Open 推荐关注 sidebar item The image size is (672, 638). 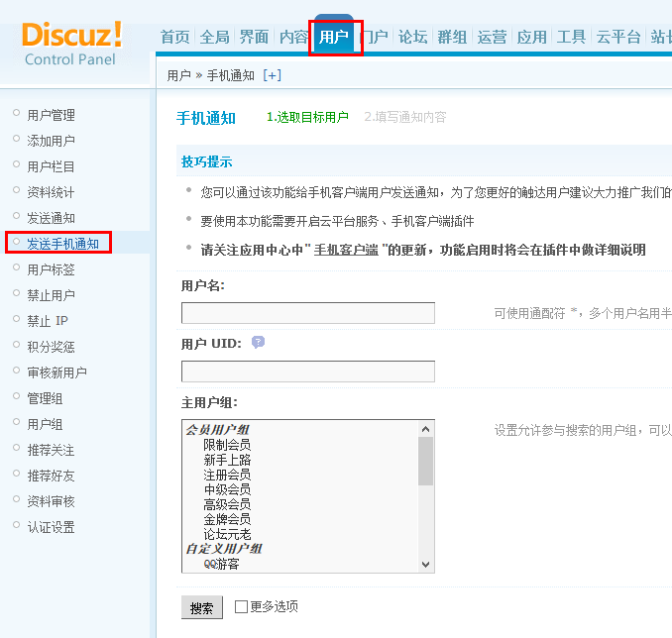tap(51, 450)
